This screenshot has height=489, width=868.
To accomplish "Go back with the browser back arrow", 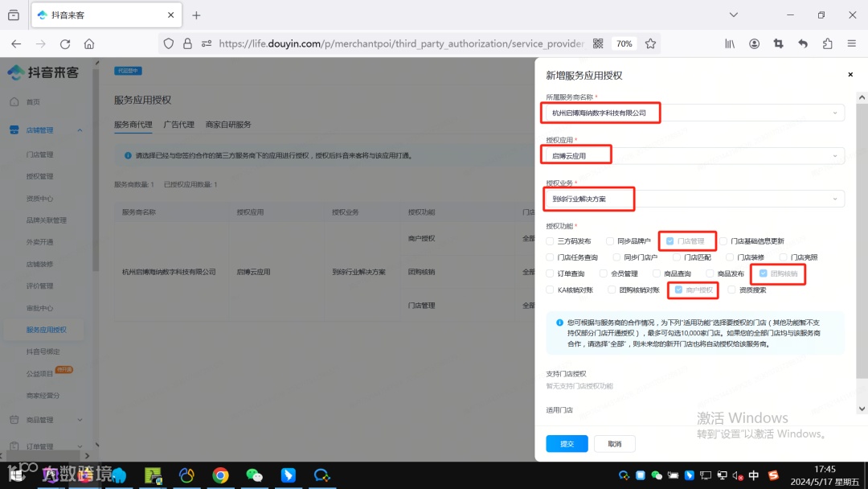I will [x=16, y=43].
